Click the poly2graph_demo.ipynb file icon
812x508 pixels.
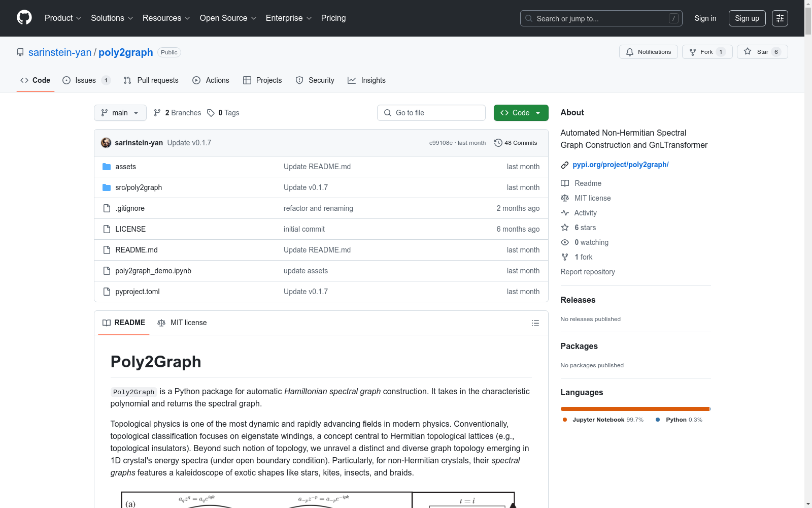click(x=107, y=271)
